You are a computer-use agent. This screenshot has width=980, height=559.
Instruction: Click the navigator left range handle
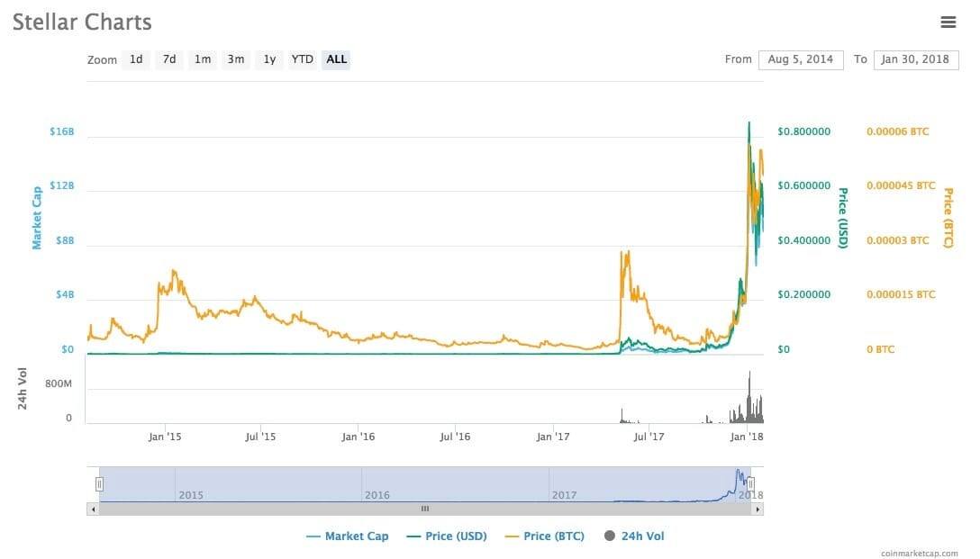99,483
